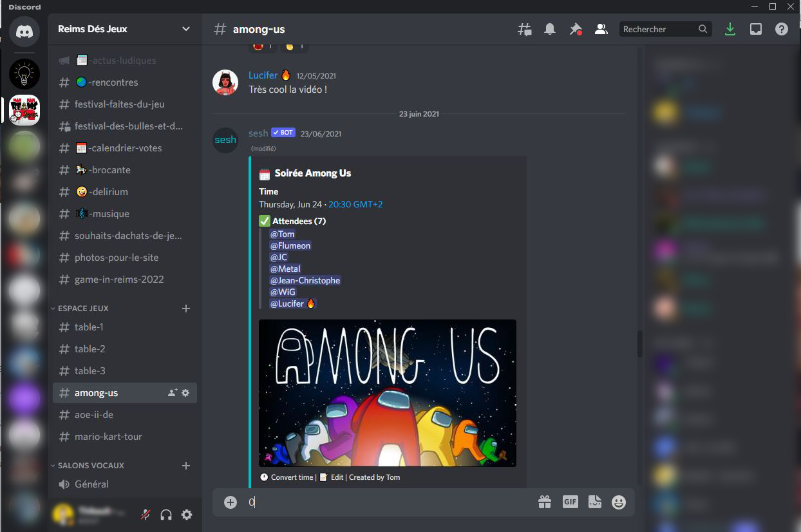Open the brocante channel
Image resolution: width=801 pixels, height=532 pixels.
(x=125, y=170)
